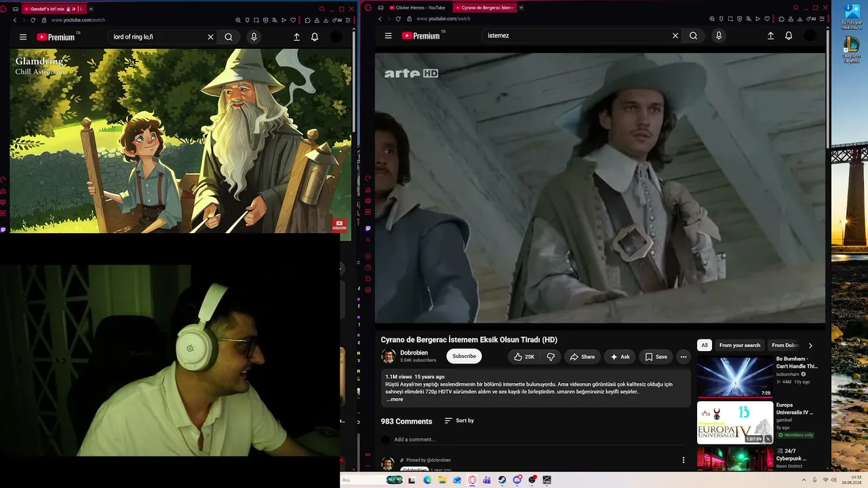Image resolution: width=868 pixels, height=488 pixels.
Task: Select the 'From your search' filter chip
Action: click(x=740, y=346)
